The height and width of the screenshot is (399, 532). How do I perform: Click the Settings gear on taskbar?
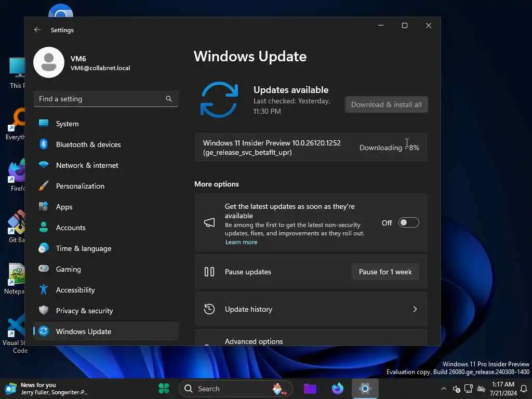[365, 389]
